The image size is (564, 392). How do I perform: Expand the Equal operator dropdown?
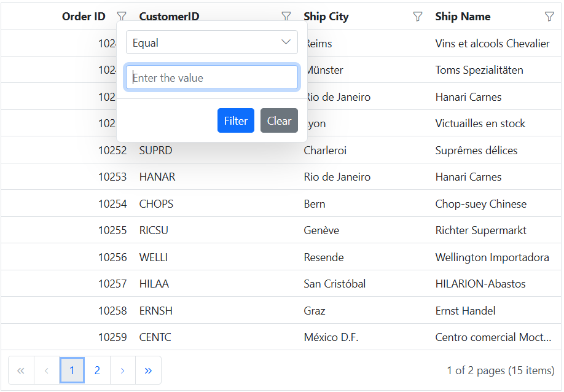(x=212, y=42)
